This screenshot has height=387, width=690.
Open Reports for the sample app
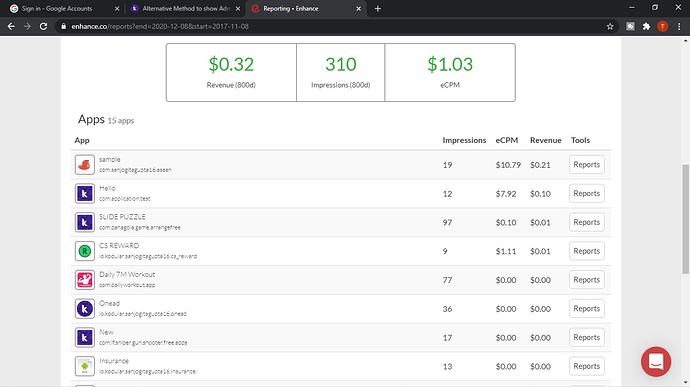(x=587, y=165)
